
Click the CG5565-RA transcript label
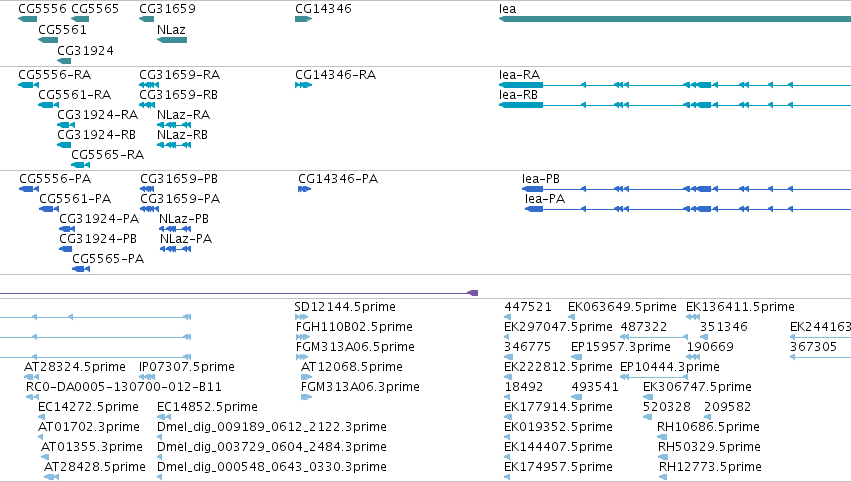point(107,155)
